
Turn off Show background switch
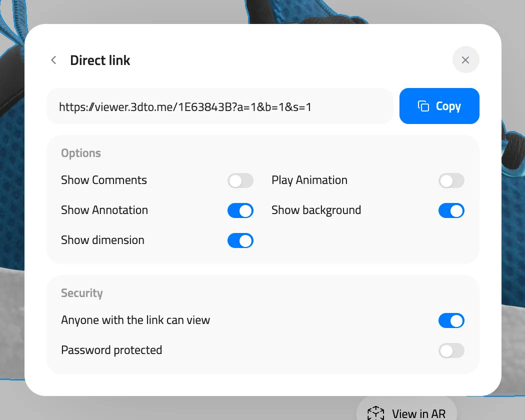pyautogui.click(x=451, y=210)
